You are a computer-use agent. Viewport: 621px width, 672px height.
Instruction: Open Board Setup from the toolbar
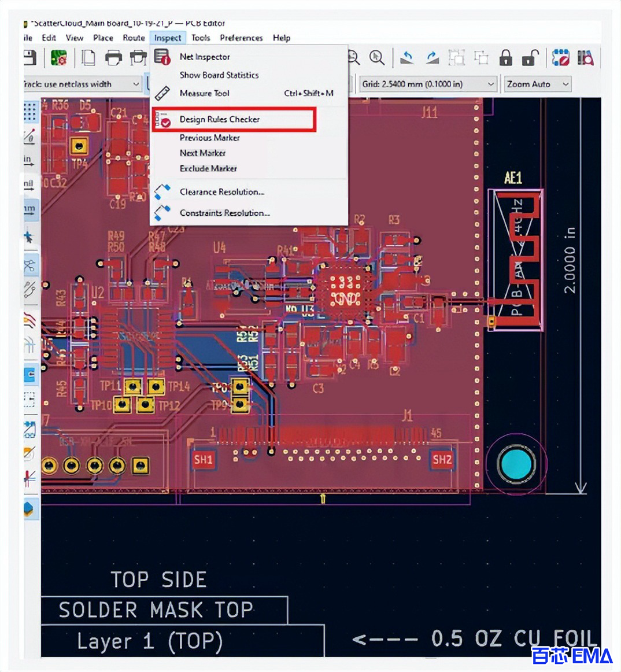[59, 57]
